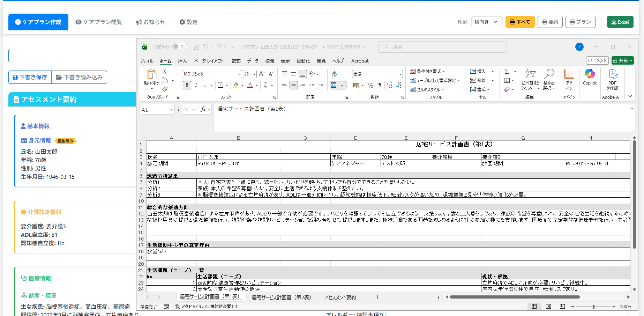Open 検索と選択 (Find & Select) in the ribbon
Screen dimensions: 644x316
(x=548, y=80)
